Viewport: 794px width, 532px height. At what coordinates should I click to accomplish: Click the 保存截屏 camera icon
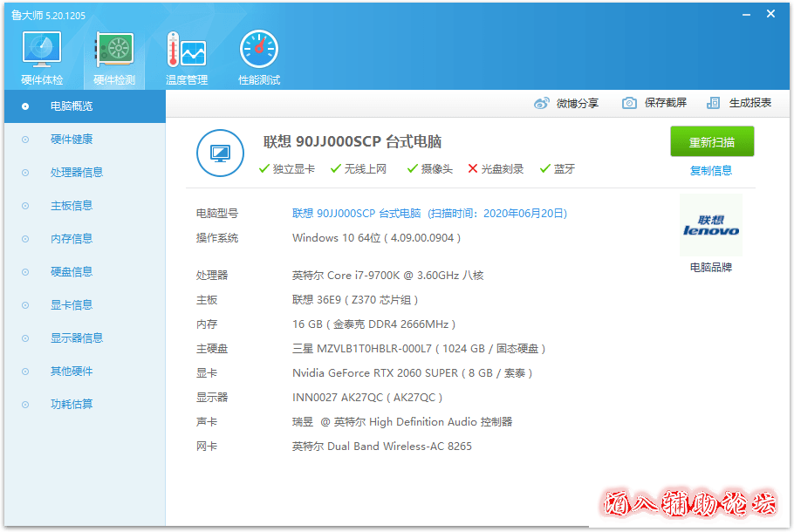pos(629,103)
